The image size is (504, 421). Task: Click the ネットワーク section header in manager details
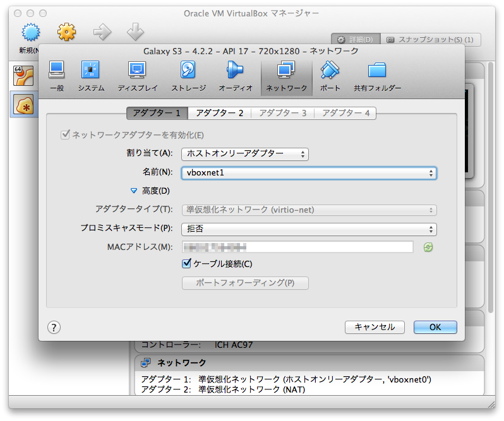click(182, 363)
